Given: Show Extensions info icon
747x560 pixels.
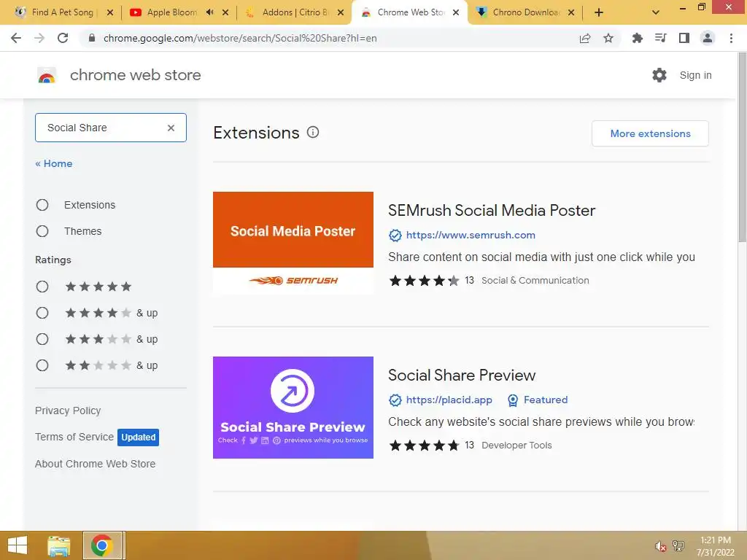Looking at the screenshot, I should (313, 132).
